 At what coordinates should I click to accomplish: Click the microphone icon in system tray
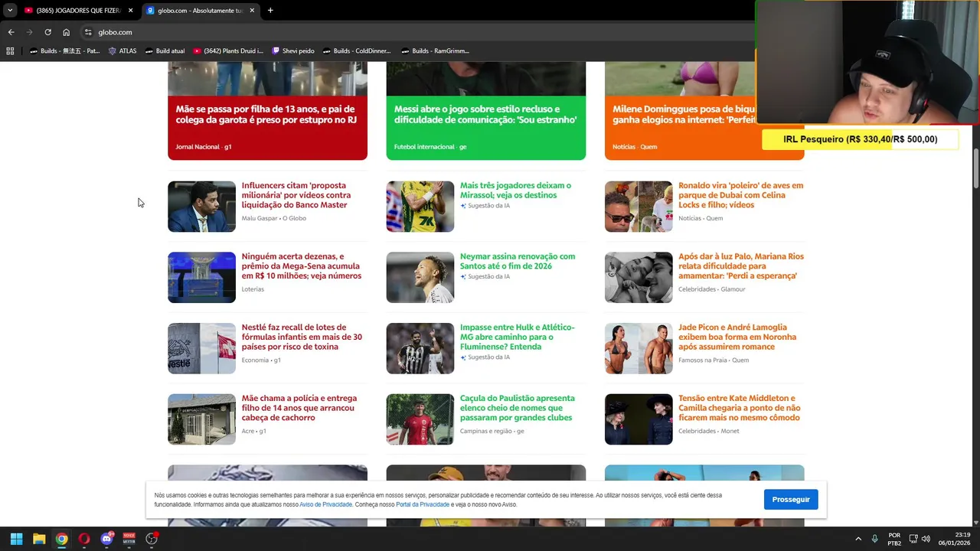click(x=874, y=539)
